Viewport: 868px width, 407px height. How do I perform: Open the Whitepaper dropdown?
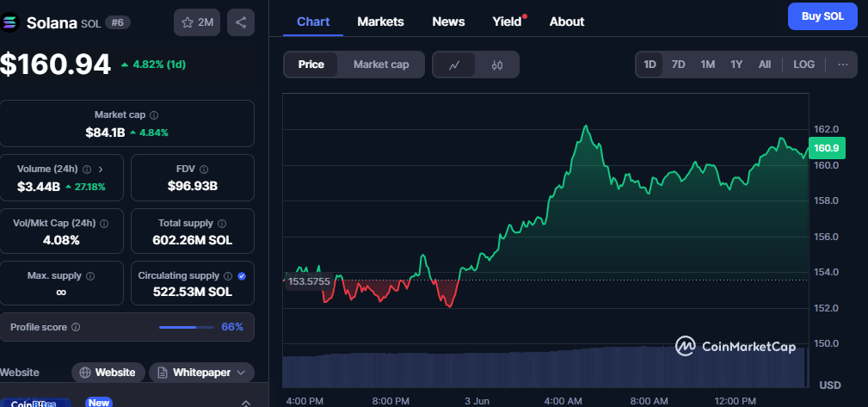(201, 373)
